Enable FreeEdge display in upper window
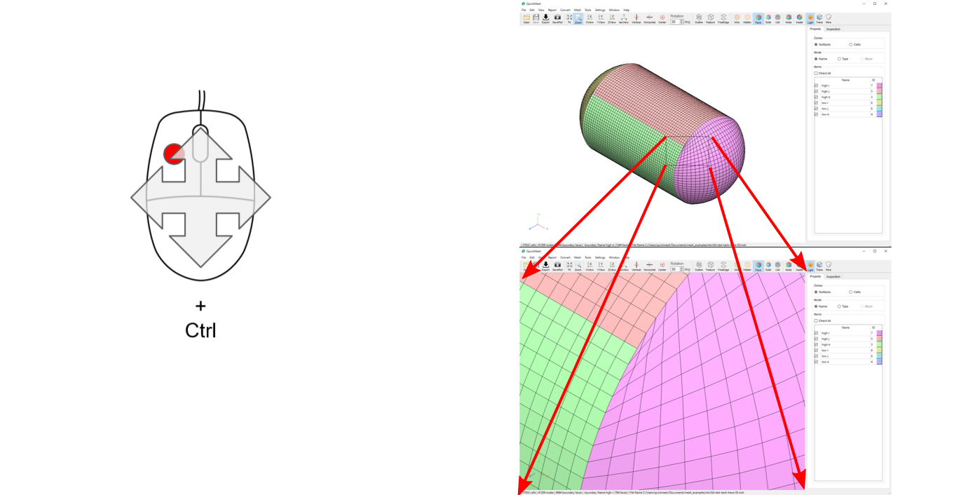The height and width of the screenshot is (495, 980). tap(723, 18)
